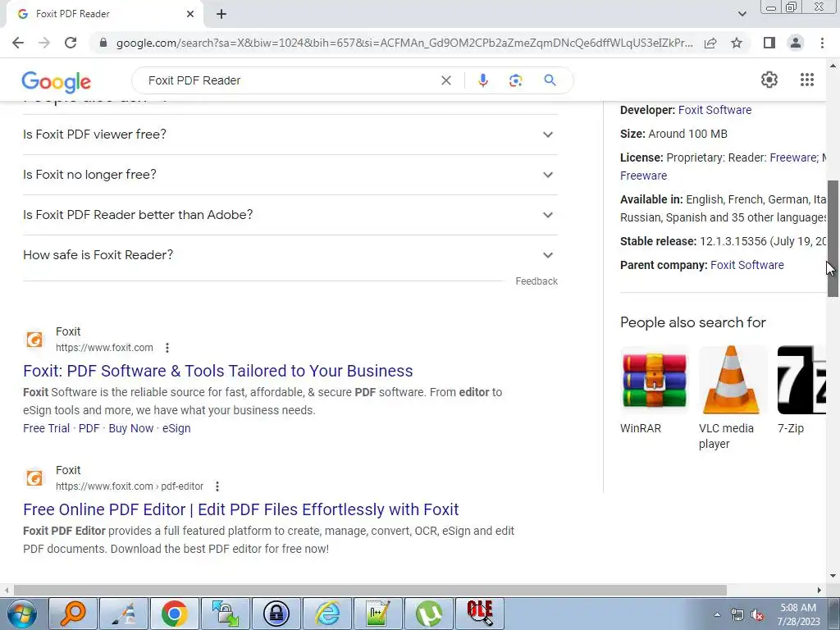Click the Foxit favicon of first result
Screen dimensions: 840x630
(x=34, y=340)
